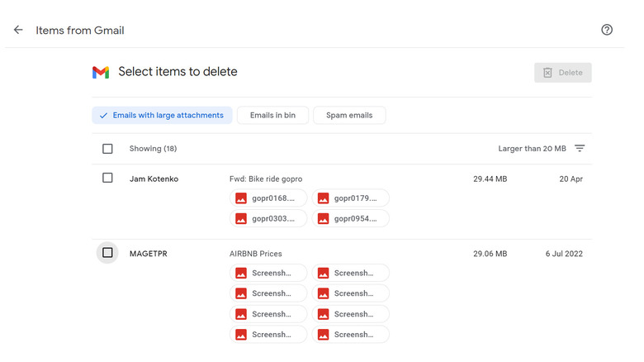This screenshot has width=644, height=362.
Task: Tick the select-all checkbox beside Showing (18)
Action: tap(107, 149)
